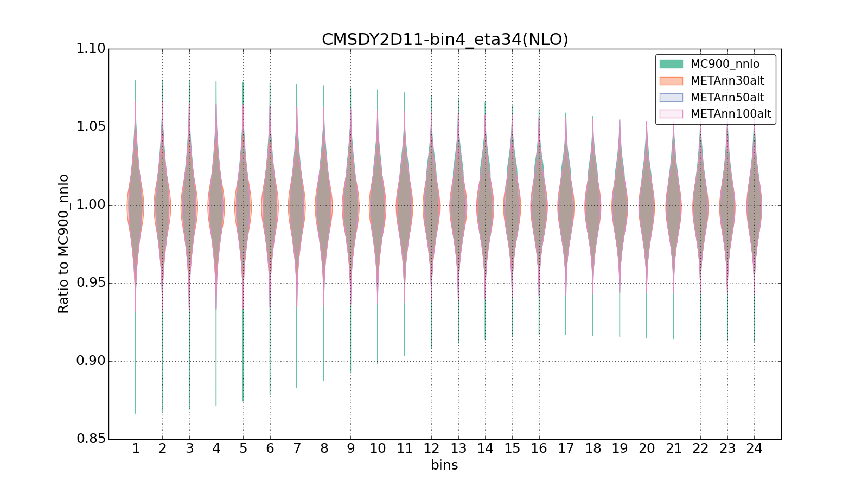Click the y-axis label Ratio to MC900_nnlo
Screen dimensions: 868x488
[63, 243]
